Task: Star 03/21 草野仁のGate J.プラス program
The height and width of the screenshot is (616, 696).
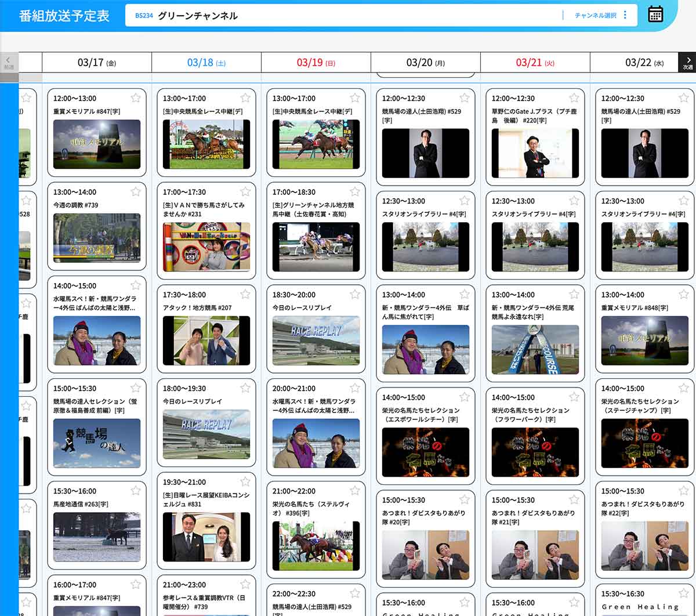Action: [x=574, y=98]
